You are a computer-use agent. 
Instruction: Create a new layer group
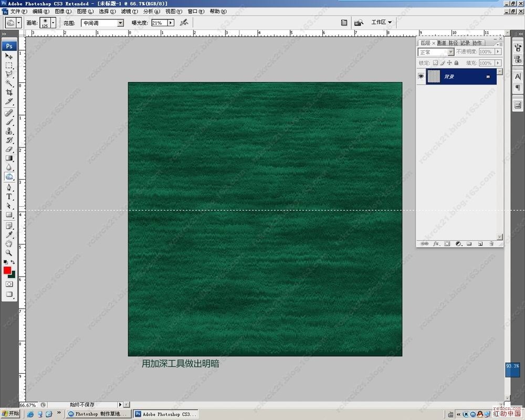[x=469, y=244]
